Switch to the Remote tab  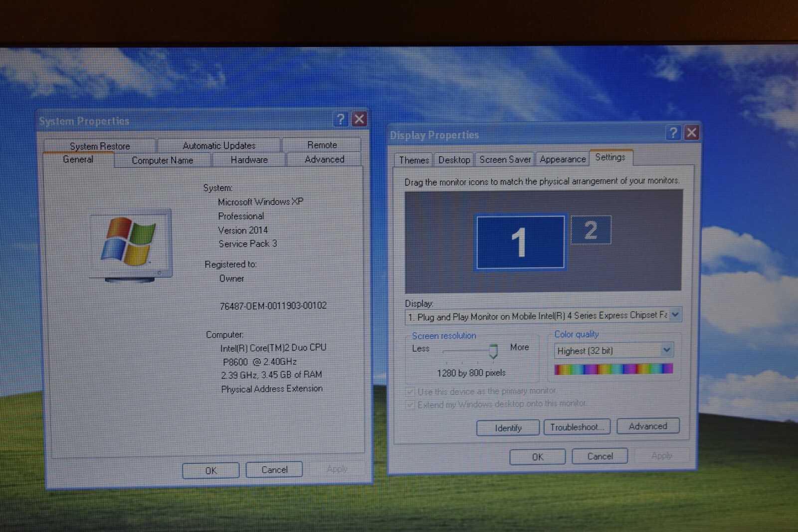point(322,145)
